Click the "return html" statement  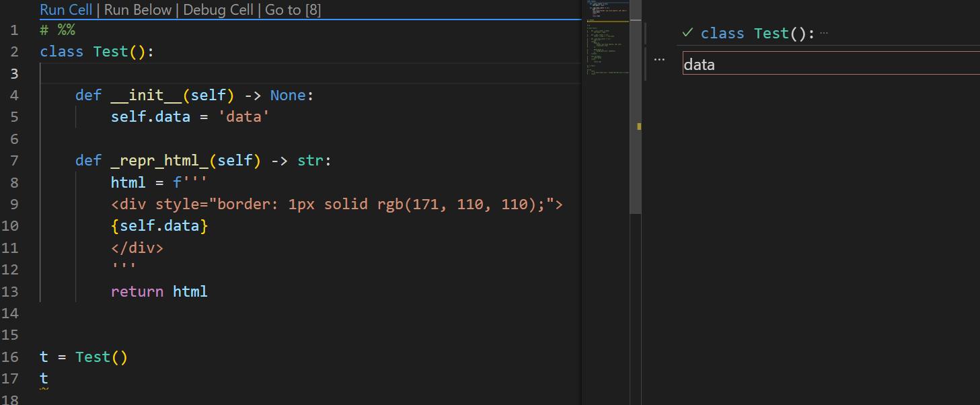tap(159, 291)
